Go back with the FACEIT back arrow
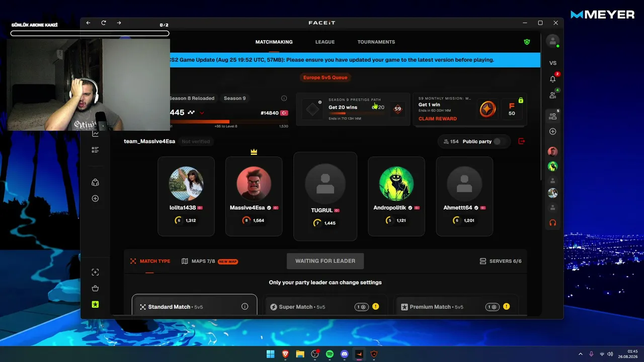Viewport: 644px width, 362px height. (88, 23)
